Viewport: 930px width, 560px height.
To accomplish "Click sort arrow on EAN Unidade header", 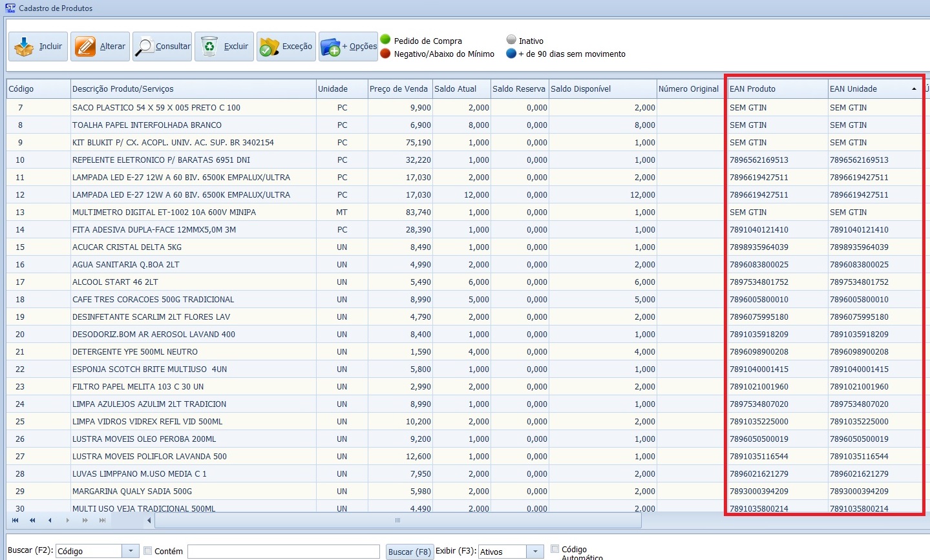I will 914,89.
